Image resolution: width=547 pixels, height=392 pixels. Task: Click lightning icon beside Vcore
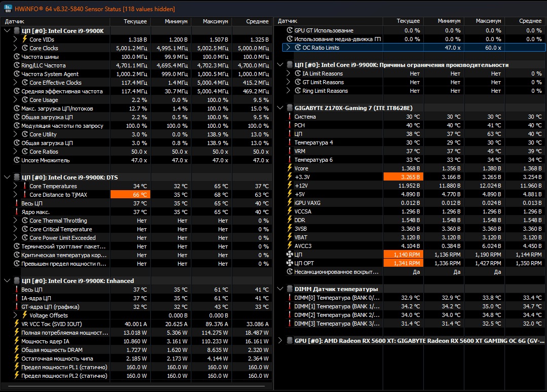tap(290, 168)
